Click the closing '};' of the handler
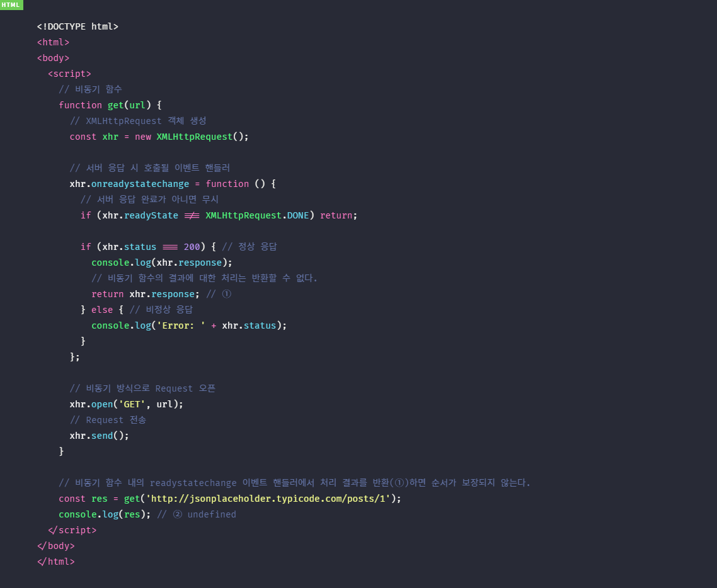Viewport: 717px width, 588px height. point(75,357)
